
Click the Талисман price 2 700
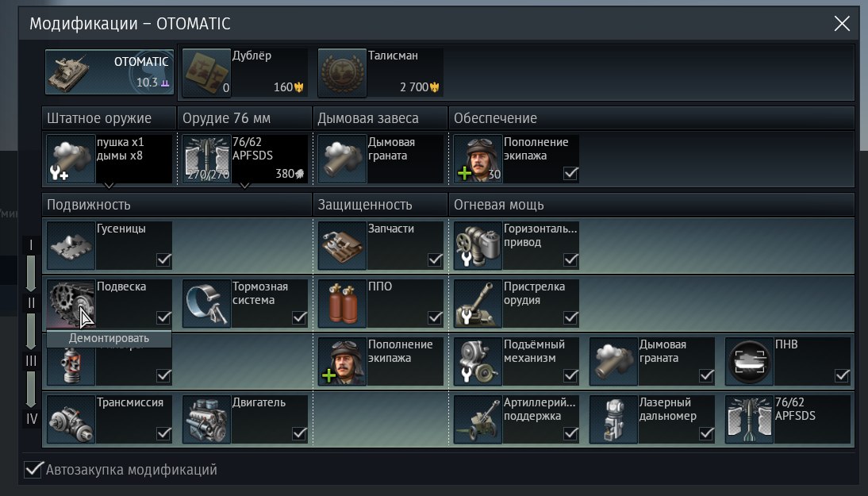coord(420,87)
